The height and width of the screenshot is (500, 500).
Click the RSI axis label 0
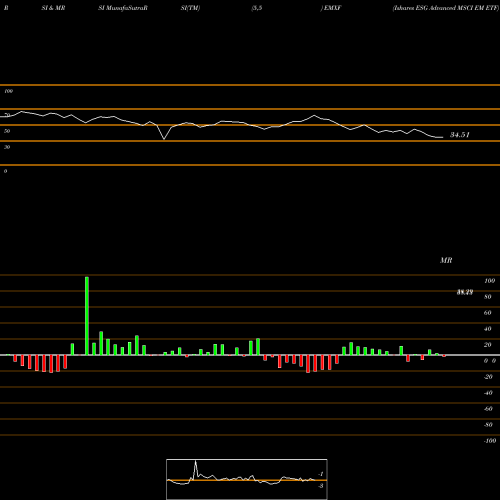click(x=5, y=171)
